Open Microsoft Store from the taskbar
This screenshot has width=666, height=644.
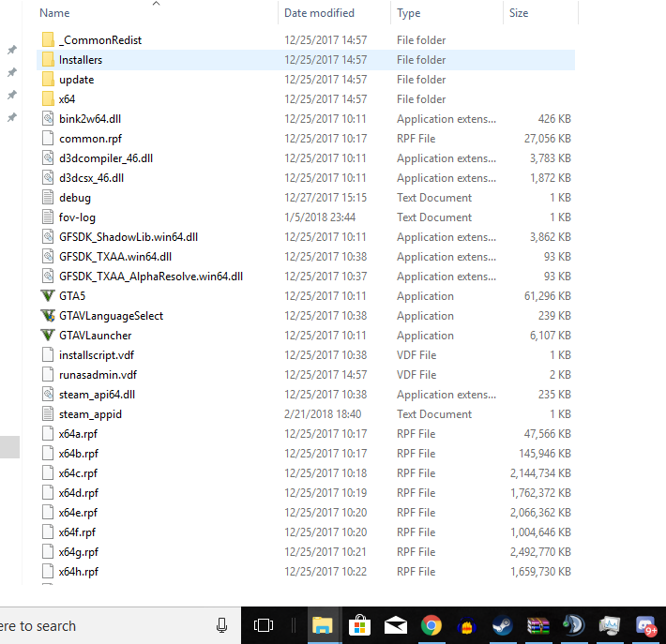(x=359, y=626)
